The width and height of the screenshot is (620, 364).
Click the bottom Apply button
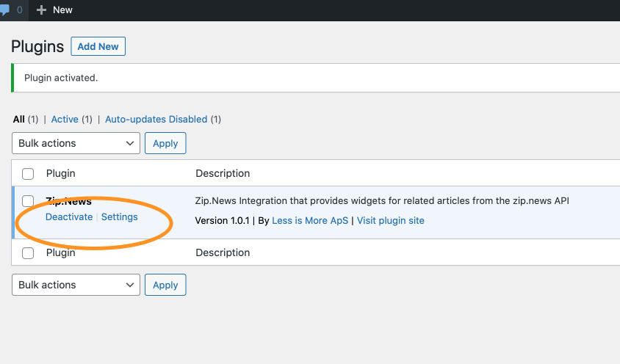coord(165,285)
